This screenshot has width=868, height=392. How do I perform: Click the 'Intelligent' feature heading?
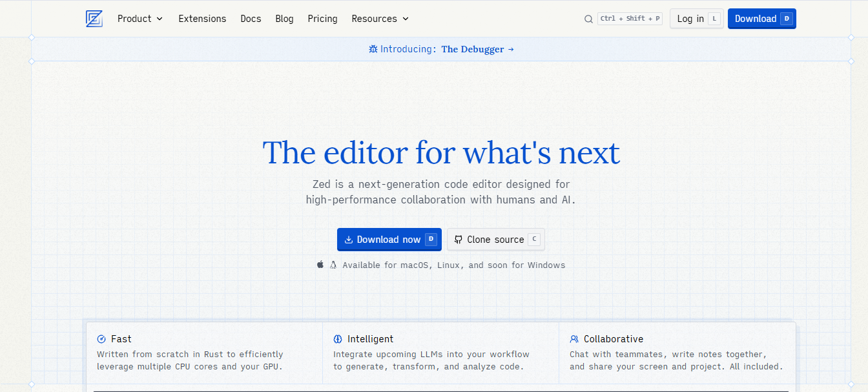(370, 339)
